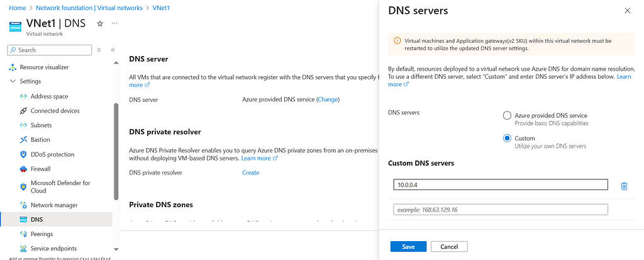This screenshot has width=644, height=260.
Task: Edit the 10.0.0.4 DNS server field
Action: (x=500, y=185)
